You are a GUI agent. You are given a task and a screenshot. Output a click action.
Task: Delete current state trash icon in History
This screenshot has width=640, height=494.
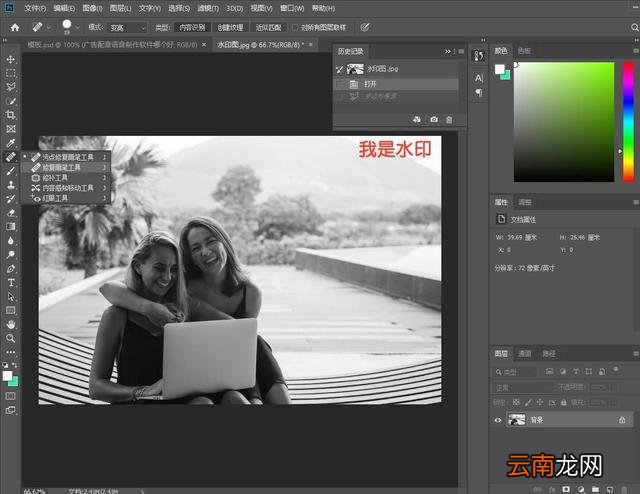(449, 120)
